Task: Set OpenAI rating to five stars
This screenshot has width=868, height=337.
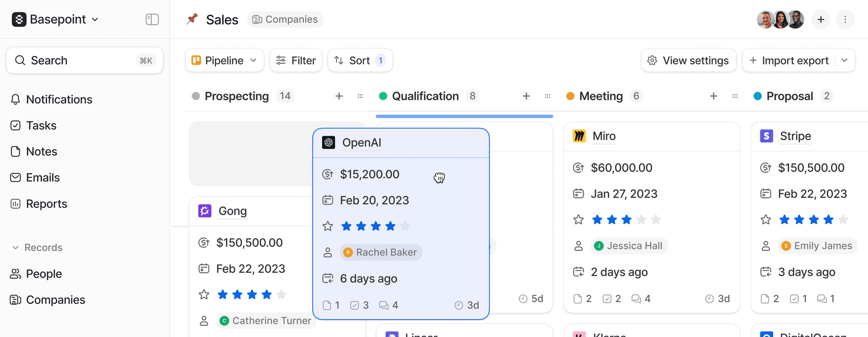Action: pos(405,226)
